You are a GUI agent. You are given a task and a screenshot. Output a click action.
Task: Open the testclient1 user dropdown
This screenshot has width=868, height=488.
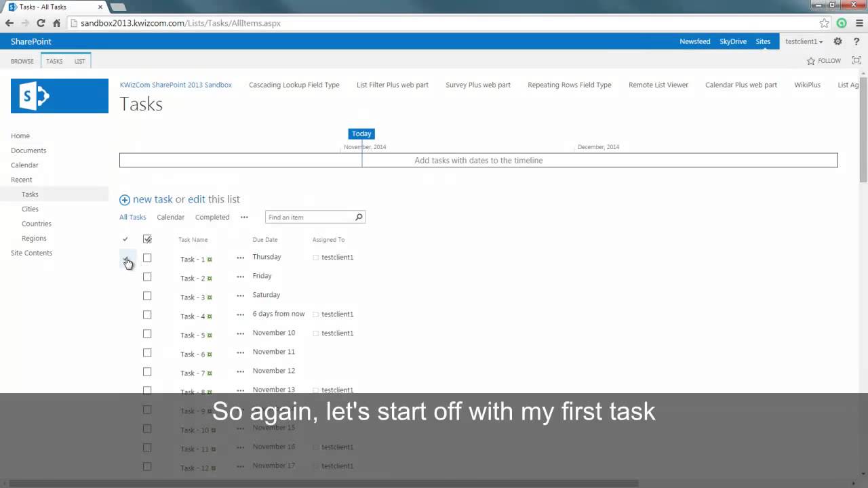pyautogui.click(x=804, y=41)
